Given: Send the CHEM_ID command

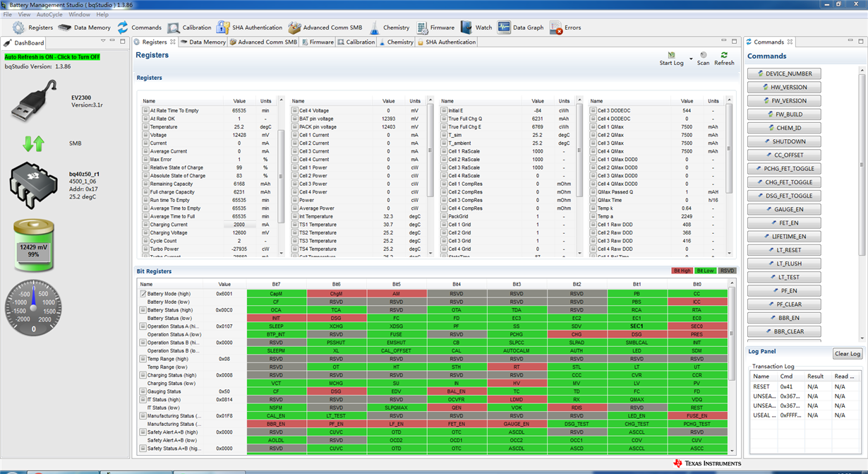Looking at the screenshot, I should (783, 128).
